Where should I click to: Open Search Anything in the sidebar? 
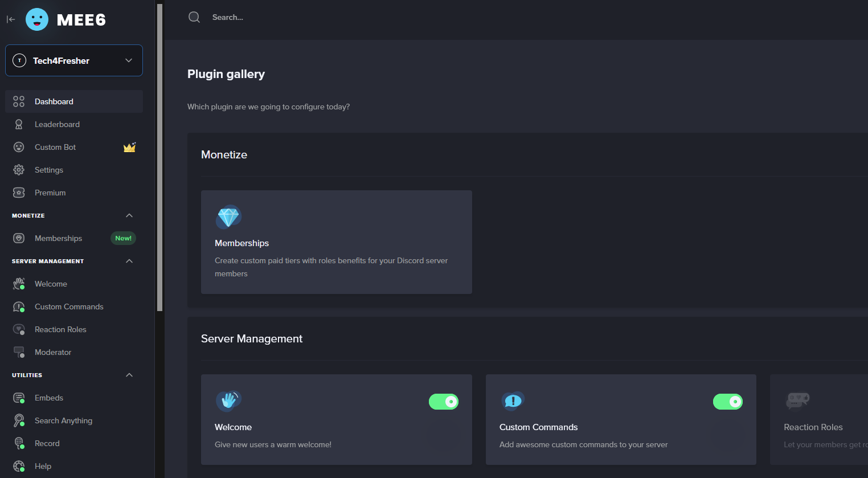tap(74, 420)
